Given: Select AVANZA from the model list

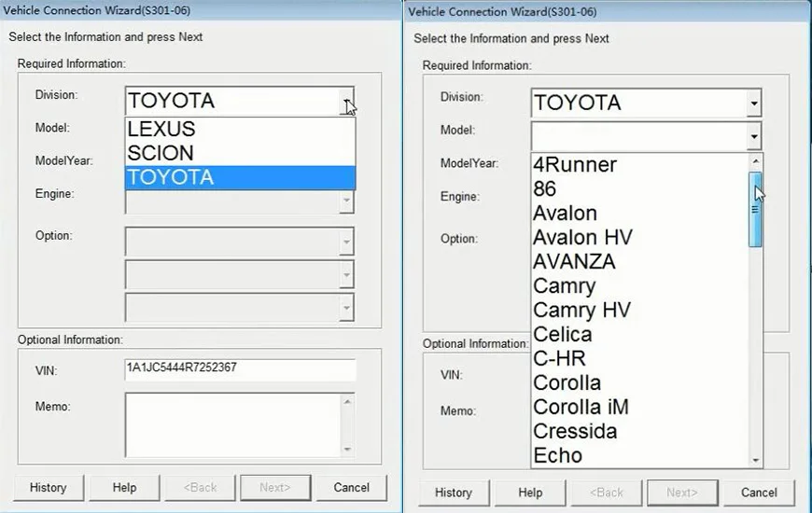Looking at the screenshot, I should tap(640, 262).
